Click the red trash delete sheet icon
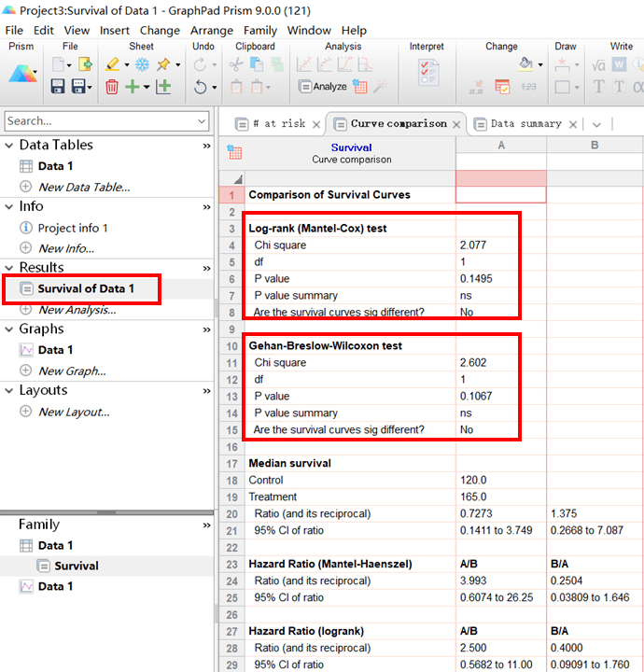 click(112, 87)
